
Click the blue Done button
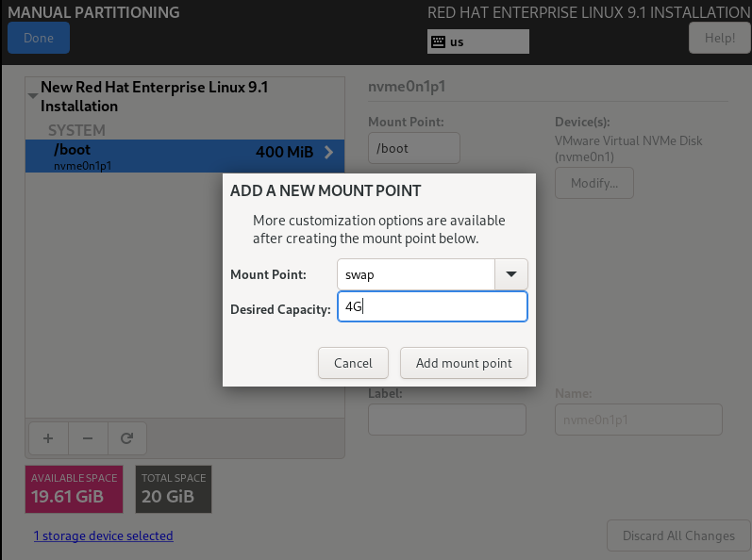[39, 38]
